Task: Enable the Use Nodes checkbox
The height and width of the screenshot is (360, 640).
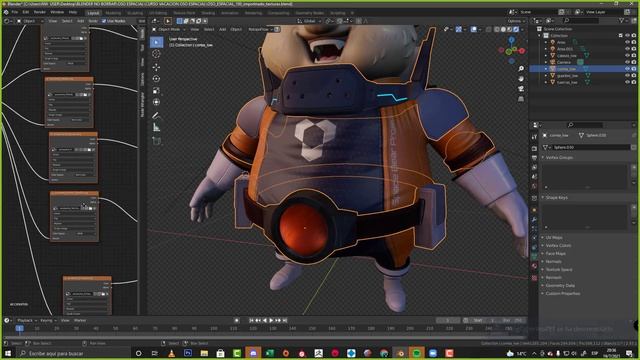Action: tap(104, 21)
